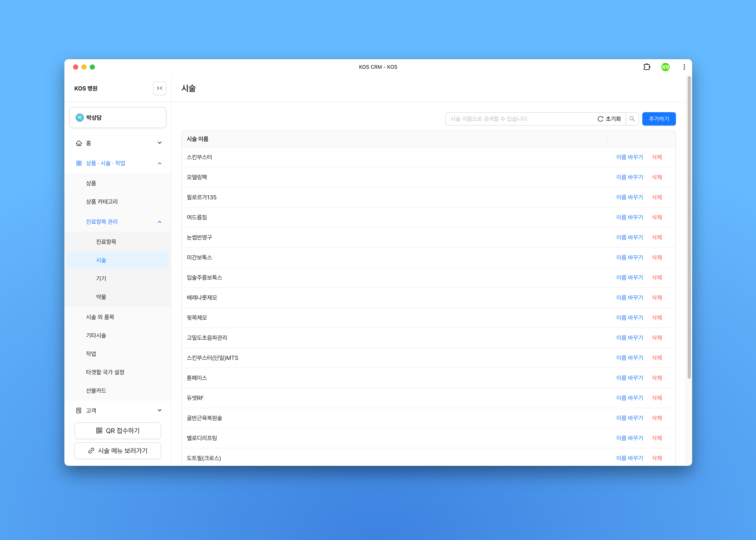Delete the 골반근육복원술 row

pos(657,418)
